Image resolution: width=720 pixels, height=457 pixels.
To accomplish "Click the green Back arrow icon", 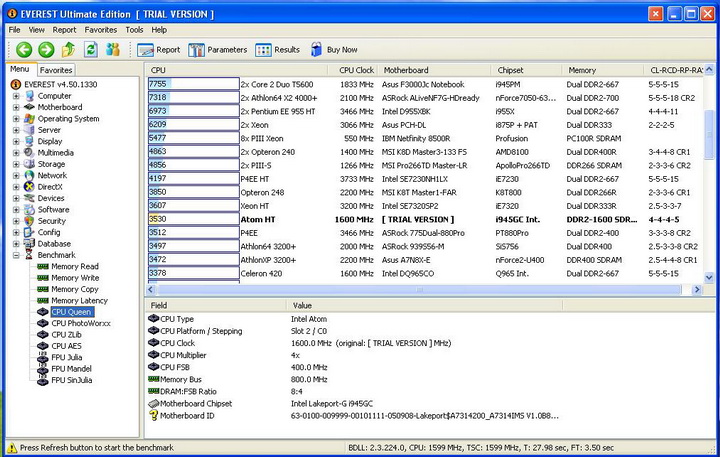I will pyautogui.click(x=24, y=50).
